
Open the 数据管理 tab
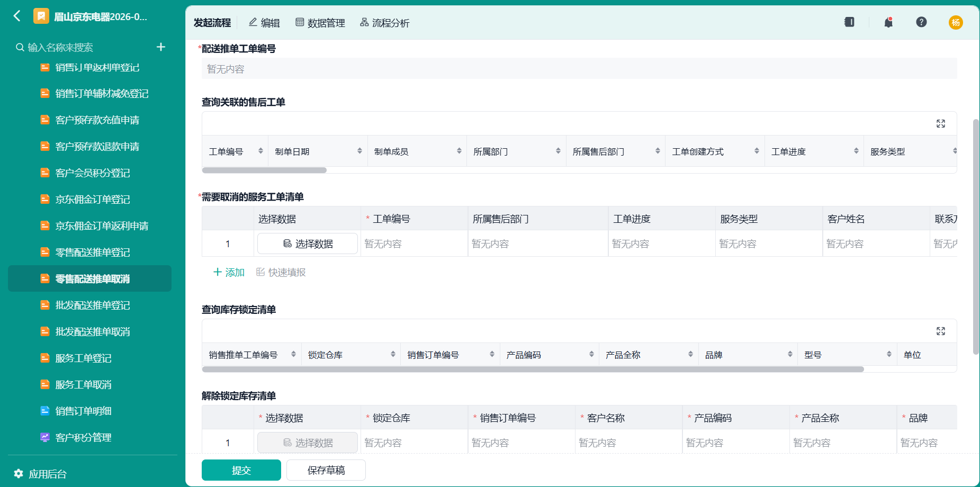[x=320, y=23]
